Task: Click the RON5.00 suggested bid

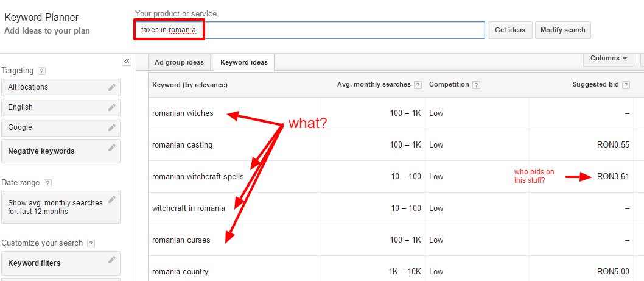Action: tap(613, 271)
